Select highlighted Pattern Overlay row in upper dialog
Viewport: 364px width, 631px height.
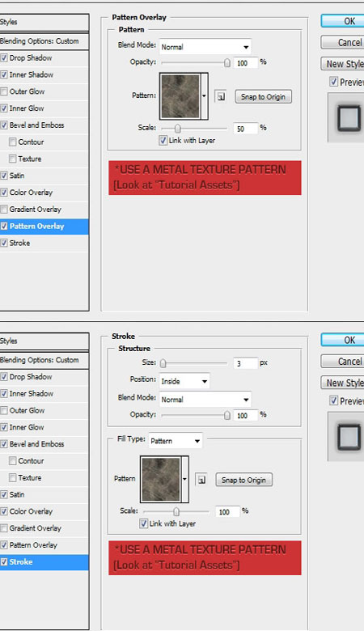click(44, 227)
